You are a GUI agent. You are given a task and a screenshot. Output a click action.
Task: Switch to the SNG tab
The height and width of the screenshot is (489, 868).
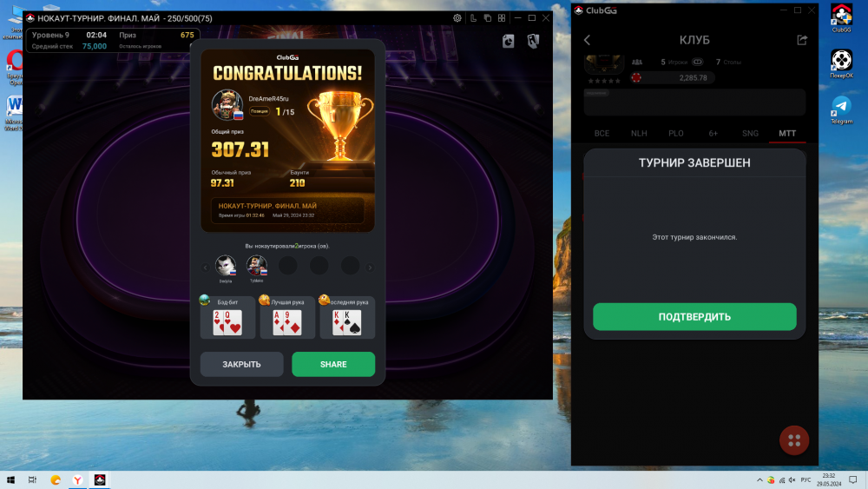(750, 134)
